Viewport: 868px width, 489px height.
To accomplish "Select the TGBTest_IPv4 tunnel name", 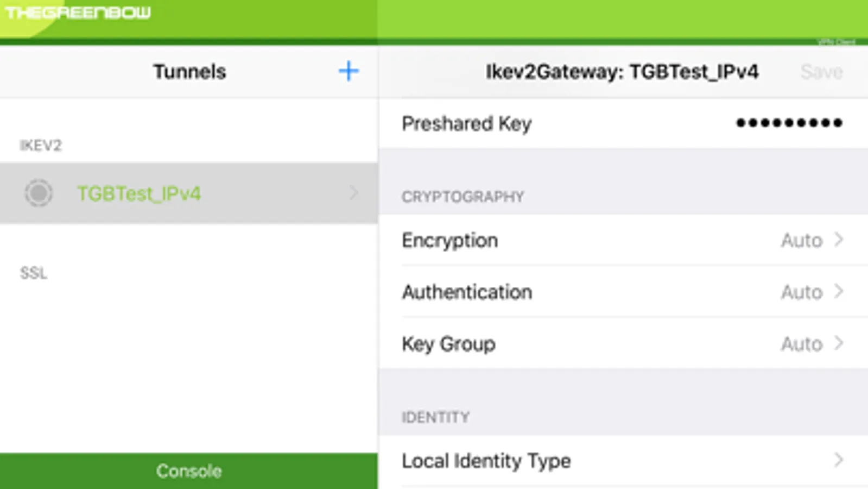I will (139, 193).
